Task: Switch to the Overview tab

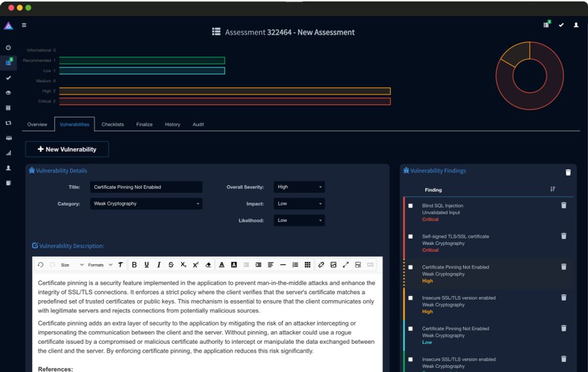Action: click(37, 124)
